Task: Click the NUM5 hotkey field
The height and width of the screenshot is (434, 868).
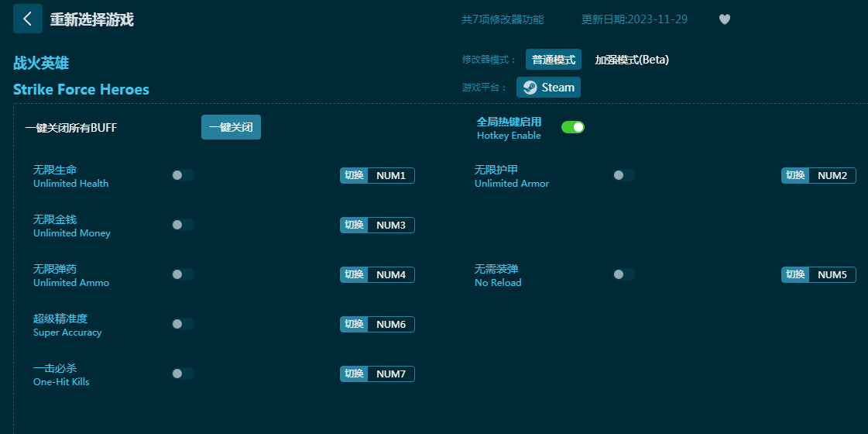Action: 832,275
